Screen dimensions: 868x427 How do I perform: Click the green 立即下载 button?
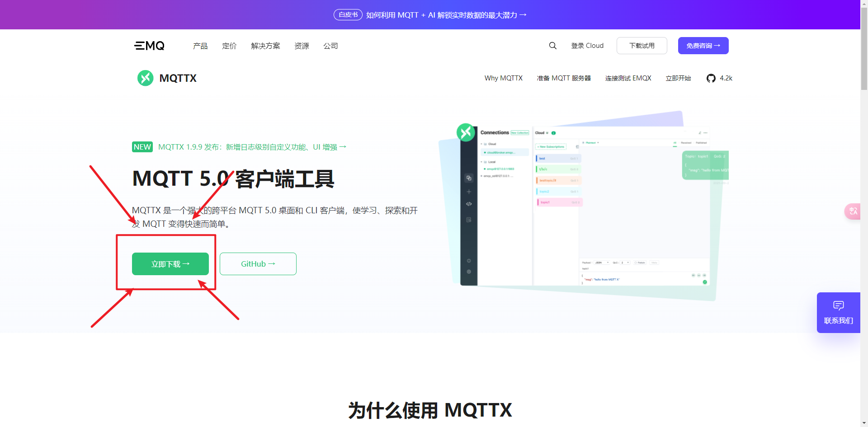[x=170, y=264]
